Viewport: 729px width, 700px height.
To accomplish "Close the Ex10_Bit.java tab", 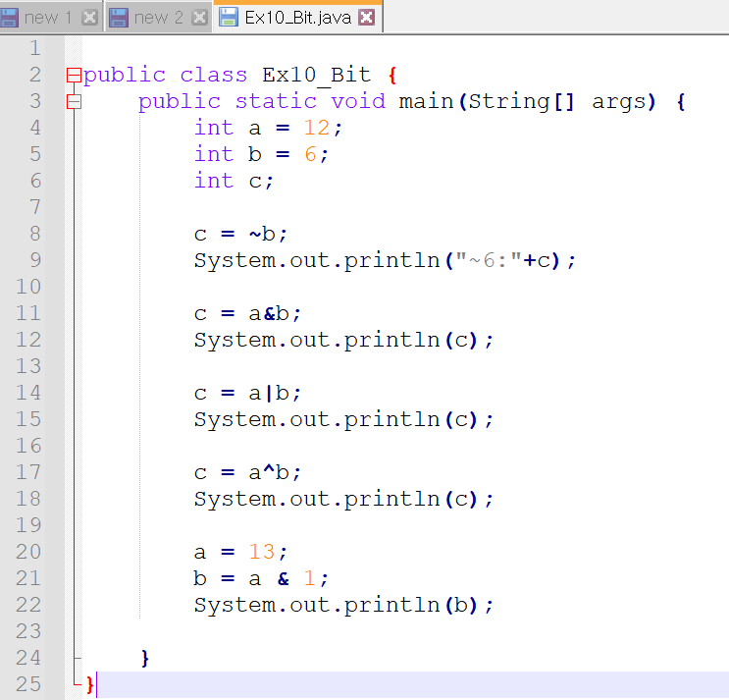I will pos(367,18).
